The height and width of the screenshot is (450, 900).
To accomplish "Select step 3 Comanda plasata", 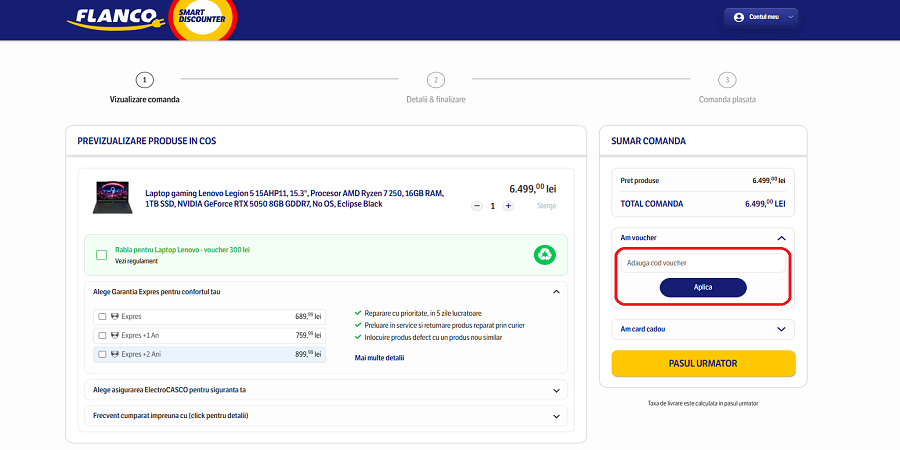I will coord(727,88).
